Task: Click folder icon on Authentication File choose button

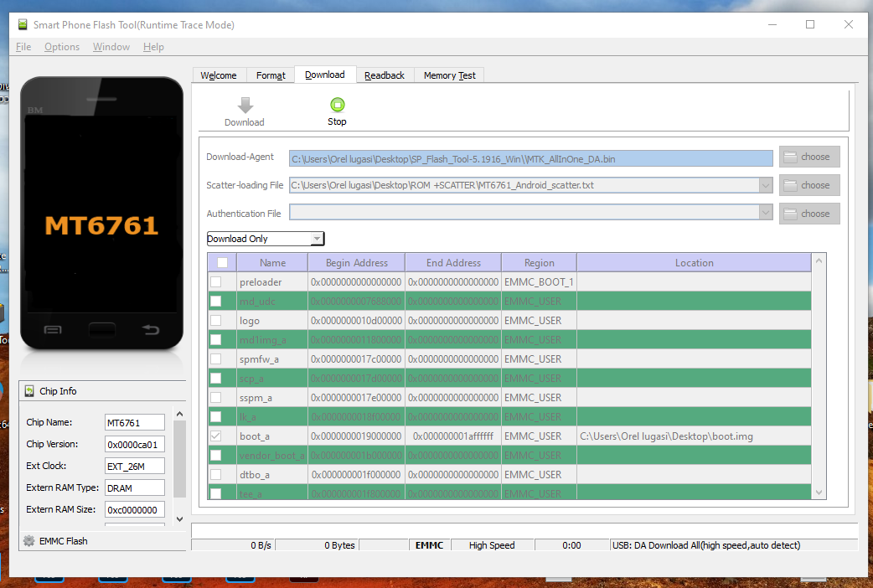Action: (x=790, y=214)
